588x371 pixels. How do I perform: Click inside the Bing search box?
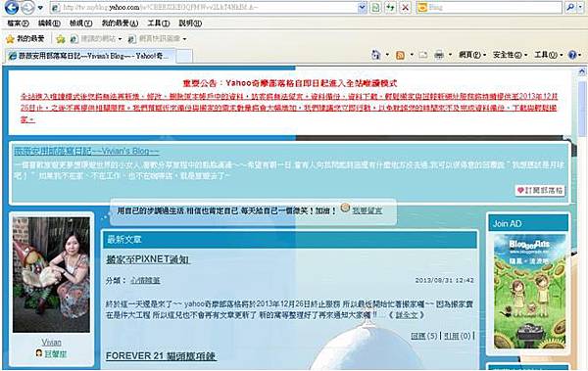[495, 7]
